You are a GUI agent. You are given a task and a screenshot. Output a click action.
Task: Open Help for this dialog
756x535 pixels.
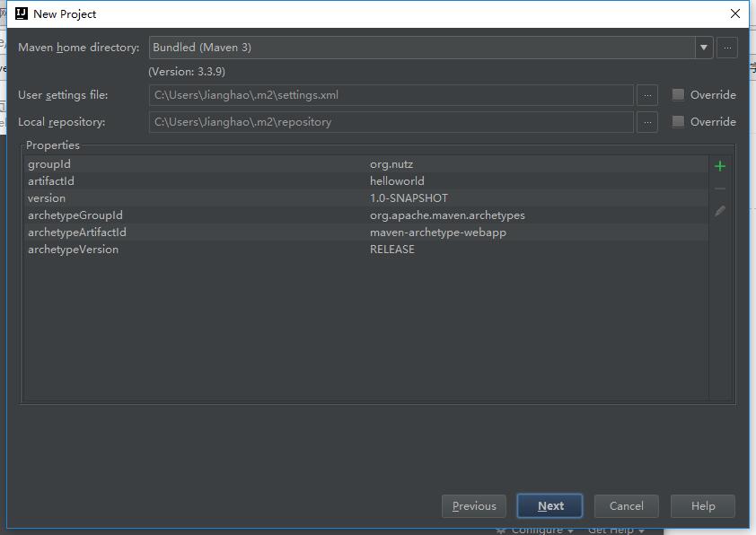(703, 506)
